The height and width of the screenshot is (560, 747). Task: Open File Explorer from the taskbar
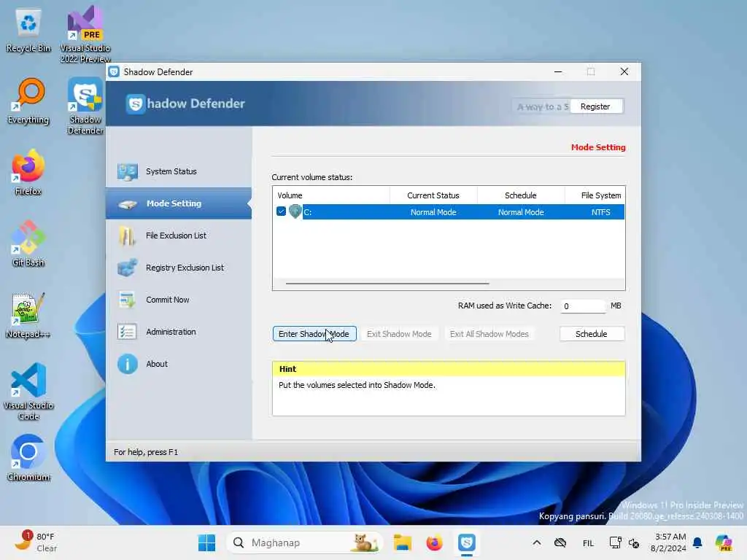pos(403,542)
